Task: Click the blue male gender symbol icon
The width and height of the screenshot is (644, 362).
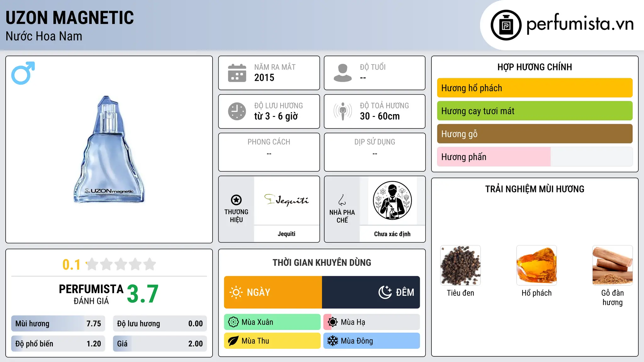Action: click(23, 73)
